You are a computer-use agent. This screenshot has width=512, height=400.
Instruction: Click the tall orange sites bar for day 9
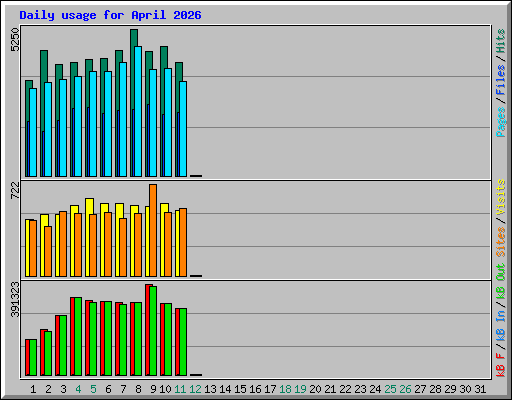pos(153,230)
